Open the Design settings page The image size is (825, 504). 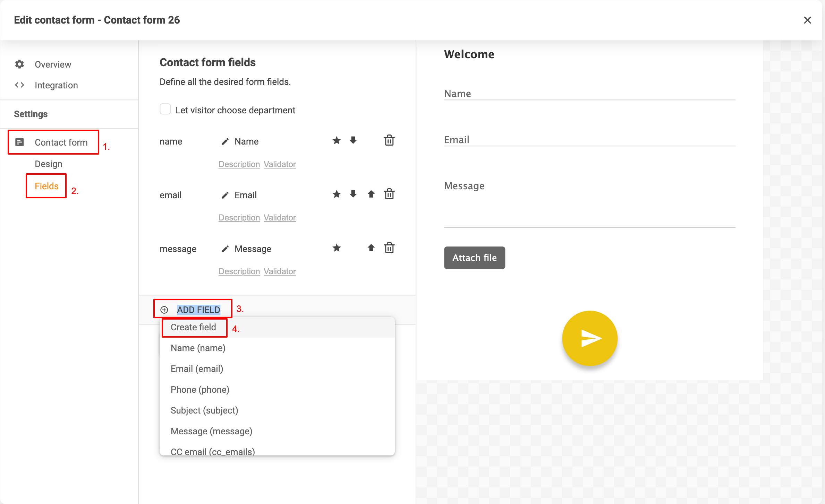[48, 164]
